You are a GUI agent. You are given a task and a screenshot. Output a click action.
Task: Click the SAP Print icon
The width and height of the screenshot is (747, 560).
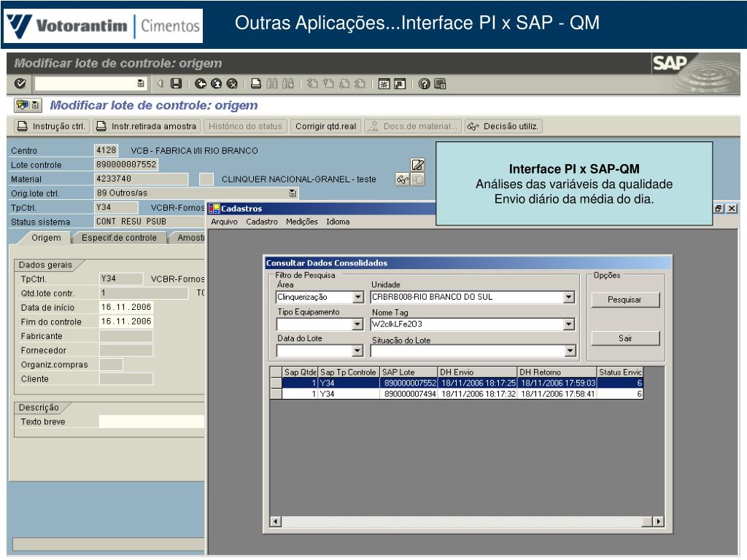coord(256,84)
